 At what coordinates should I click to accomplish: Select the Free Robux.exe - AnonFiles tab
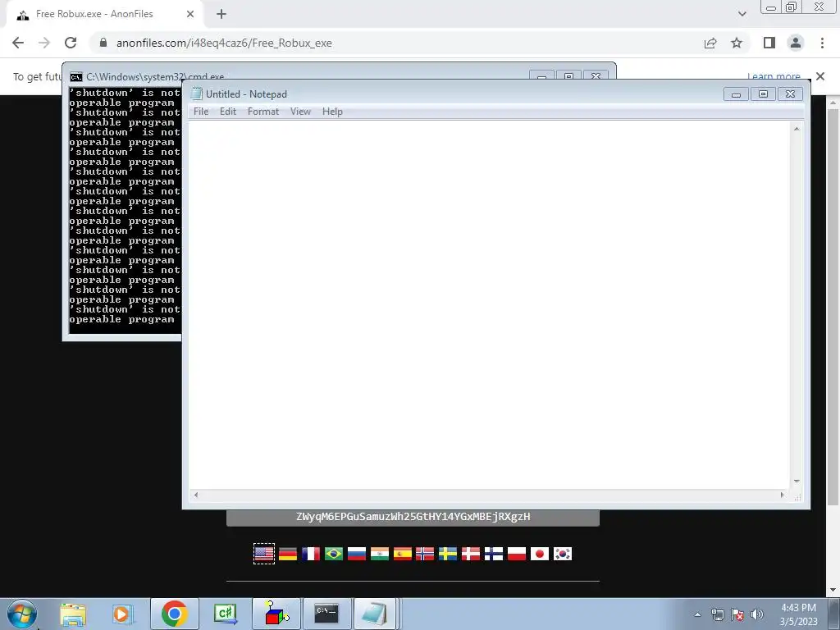pyautogui.click(x=104, y=15)
